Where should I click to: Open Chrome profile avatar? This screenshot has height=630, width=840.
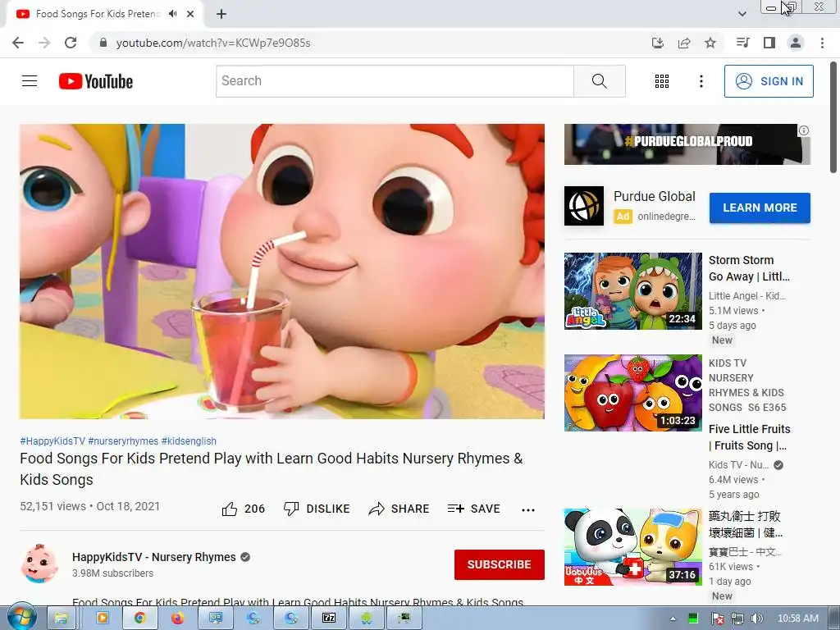point(796,43)
